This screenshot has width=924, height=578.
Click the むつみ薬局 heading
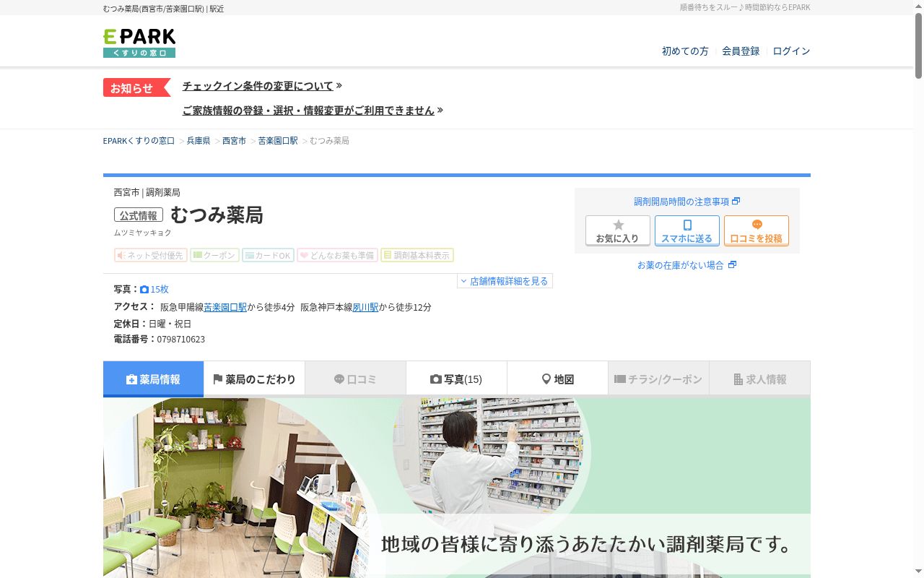(x=217, y=215)
